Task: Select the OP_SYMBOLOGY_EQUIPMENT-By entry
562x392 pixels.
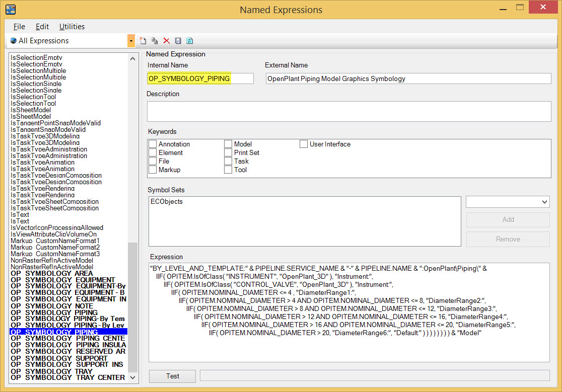Action: [68, 286]
